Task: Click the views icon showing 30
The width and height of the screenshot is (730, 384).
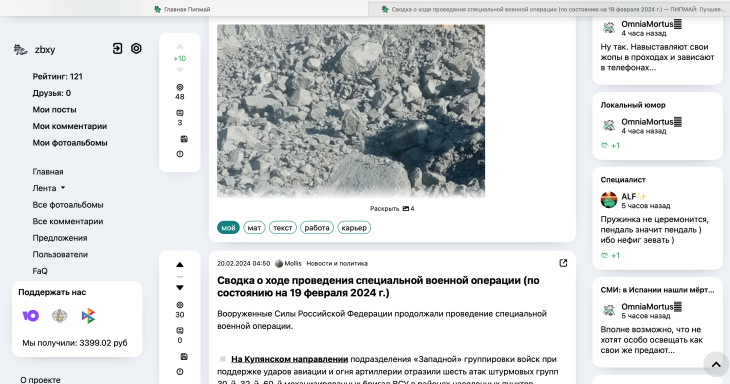Action: tap(180, 305)
